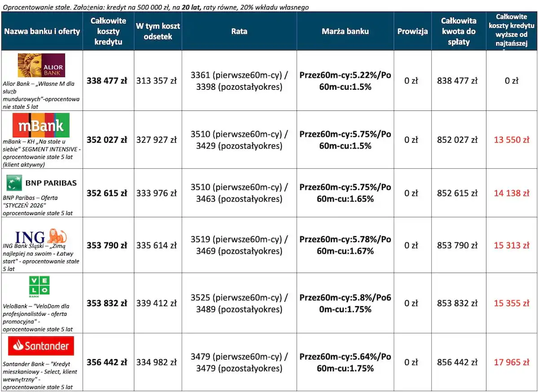Click the Santander total cost 356 442 zł

coord(107,362)
